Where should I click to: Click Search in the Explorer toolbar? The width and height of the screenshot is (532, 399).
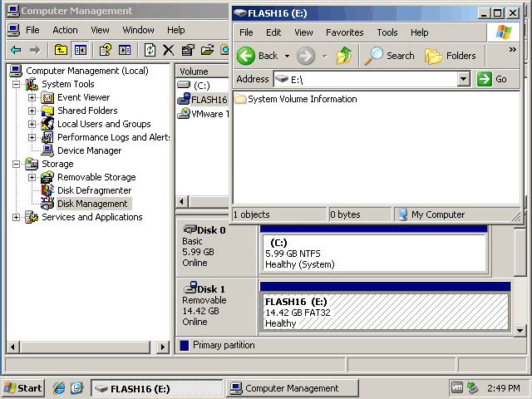390,56
